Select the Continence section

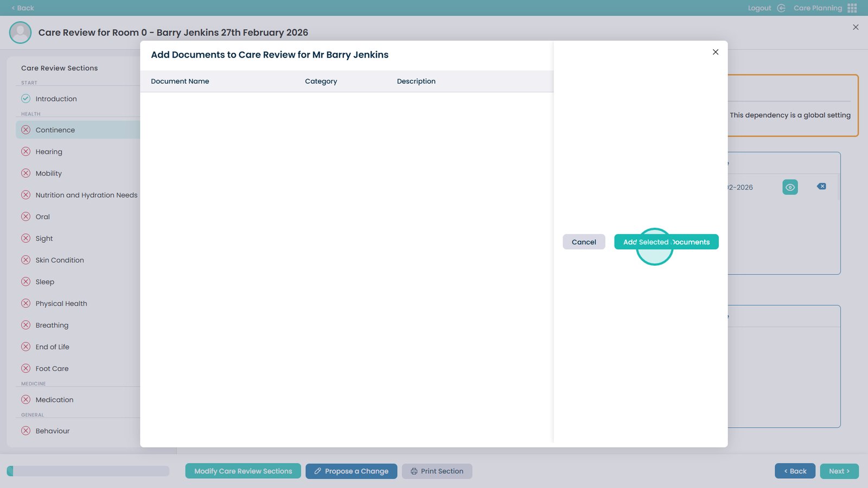point(55,130)
